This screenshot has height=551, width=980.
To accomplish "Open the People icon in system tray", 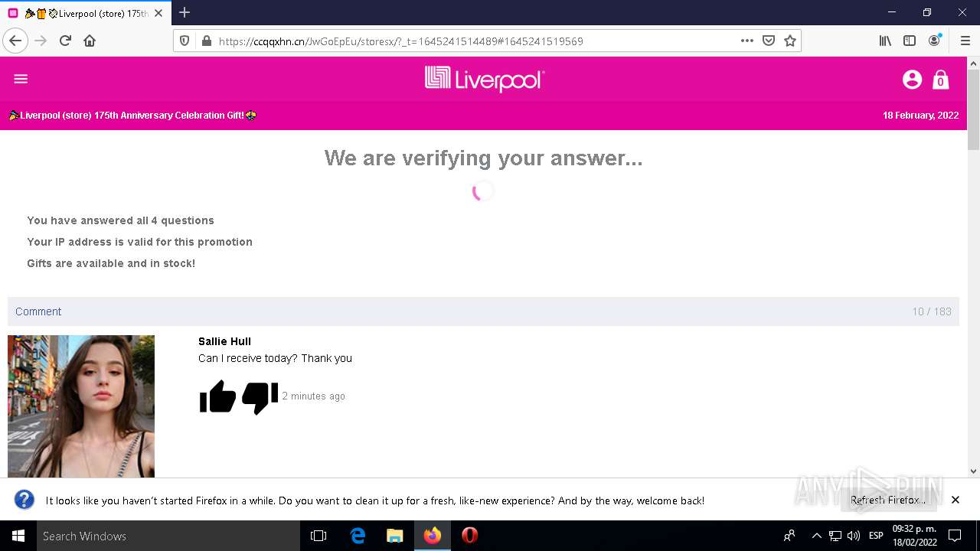I will (x=789, y=536).
